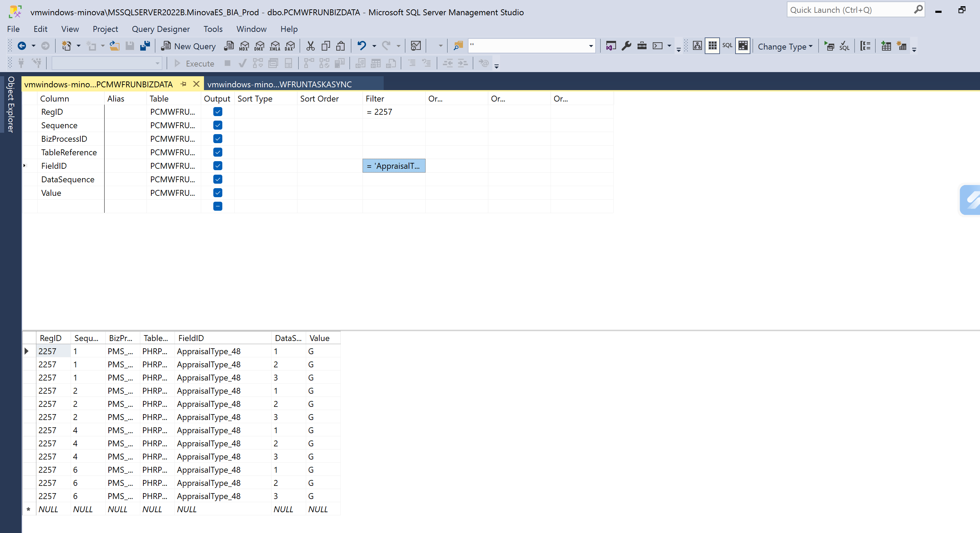This screenshot has height=533, width=980.
Task: Show the SQL pane
Action: coord(727,46)
